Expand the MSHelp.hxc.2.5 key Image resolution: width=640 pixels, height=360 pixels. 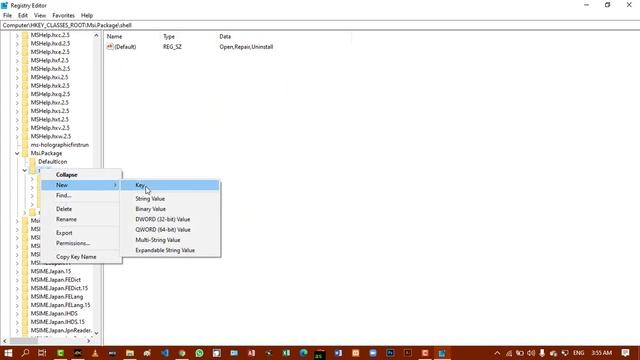[17, 35]
